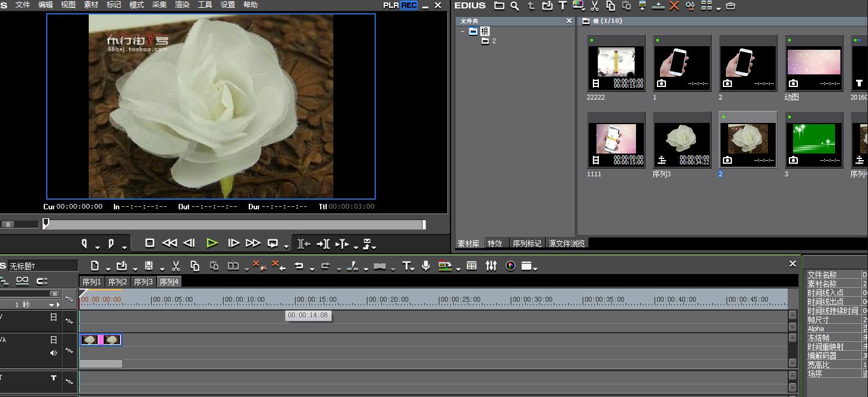The height and width of the screenshot is (397, 868).
Task: Click the scissors Cut icon in timeline toolbar
Action: tap(176, 266)
